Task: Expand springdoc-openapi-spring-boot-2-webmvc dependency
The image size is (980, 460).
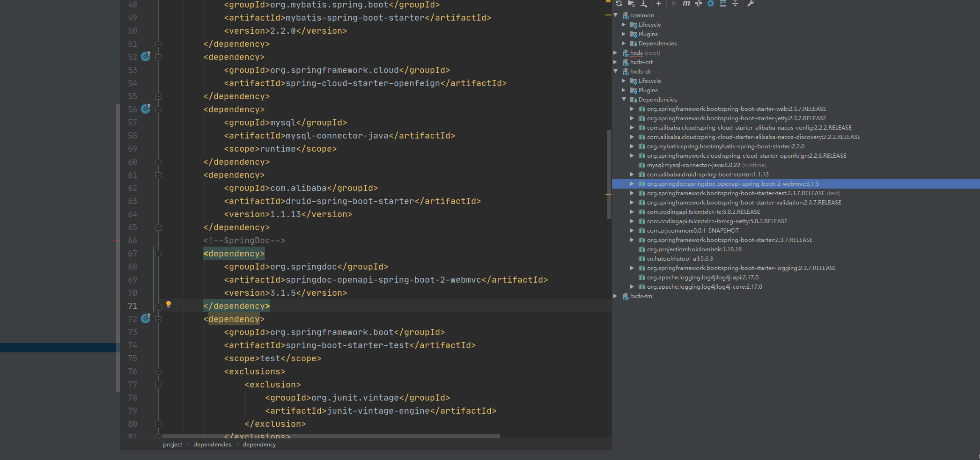Action: point(632,184)
